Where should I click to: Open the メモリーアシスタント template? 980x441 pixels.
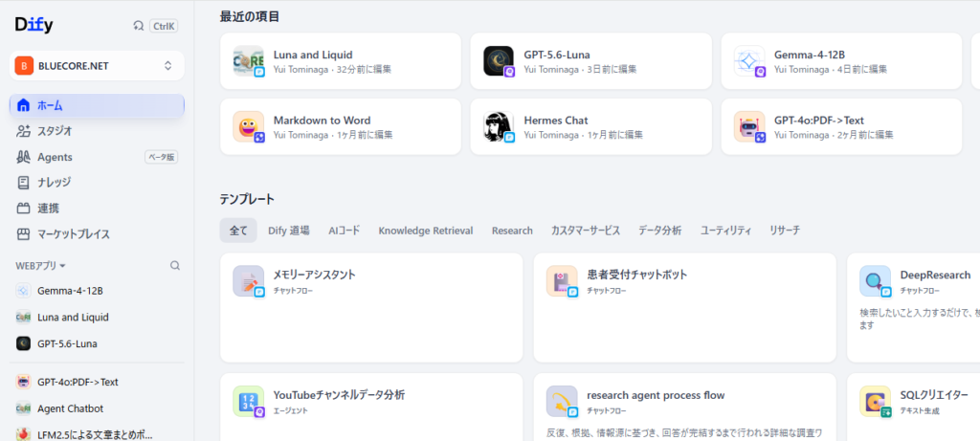pyautogui.click(x=371, y=307)
